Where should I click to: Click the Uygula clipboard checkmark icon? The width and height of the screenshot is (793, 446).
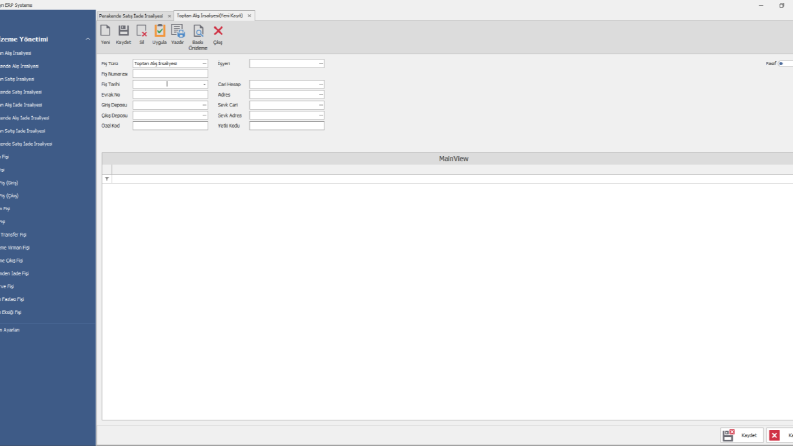tap(160, 31)
